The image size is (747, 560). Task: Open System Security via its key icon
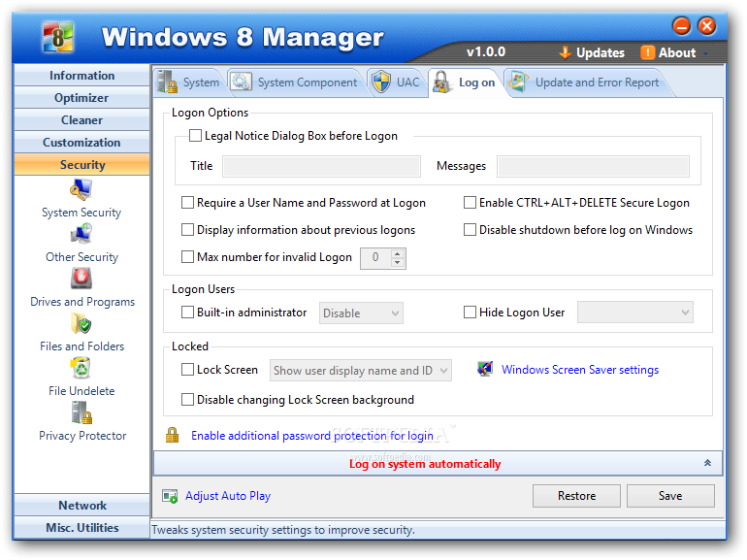[x=81, y=189]
